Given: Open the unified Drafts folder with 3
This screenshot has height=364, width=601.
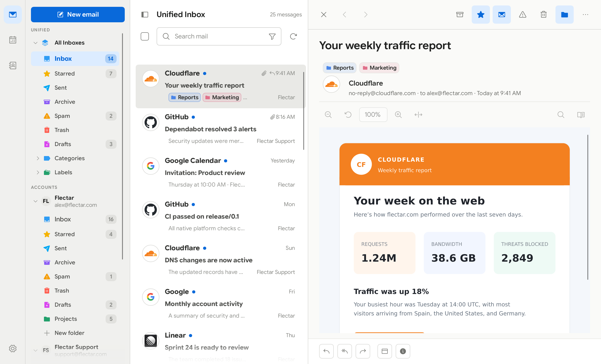Looking at the screenshot, I should tap(75, 144).
